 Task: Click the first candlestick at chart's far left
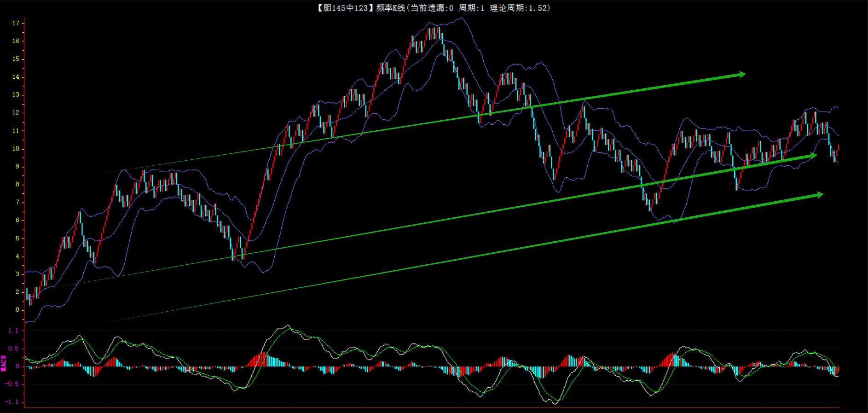27,295
